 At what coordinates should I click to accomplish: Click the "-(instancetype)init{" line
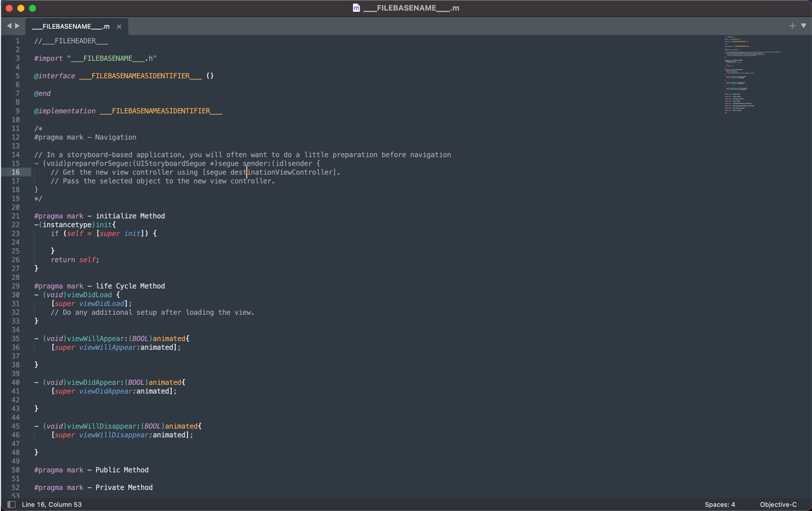click(x=75, y=225)
